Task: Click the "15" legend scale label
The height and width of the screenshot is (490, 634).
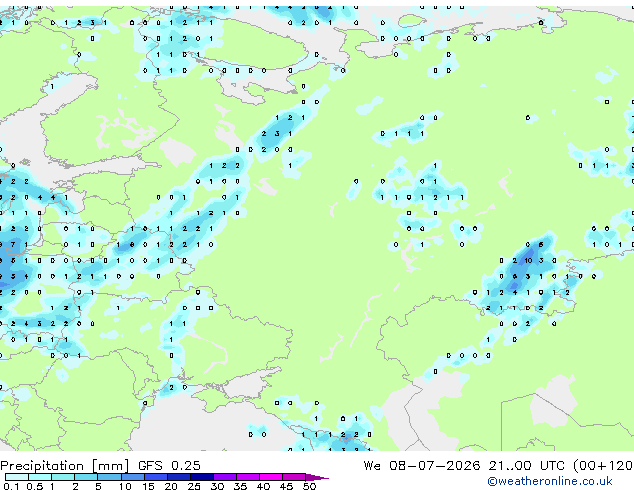Action: [x=148, y=486]
